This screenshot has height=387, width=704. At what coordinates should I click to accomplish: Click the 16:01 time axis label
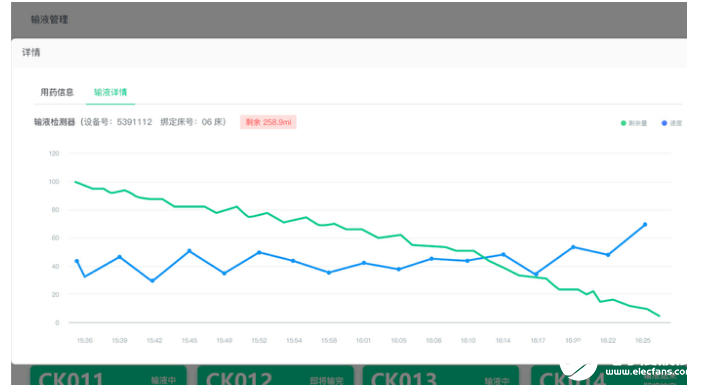363,341
